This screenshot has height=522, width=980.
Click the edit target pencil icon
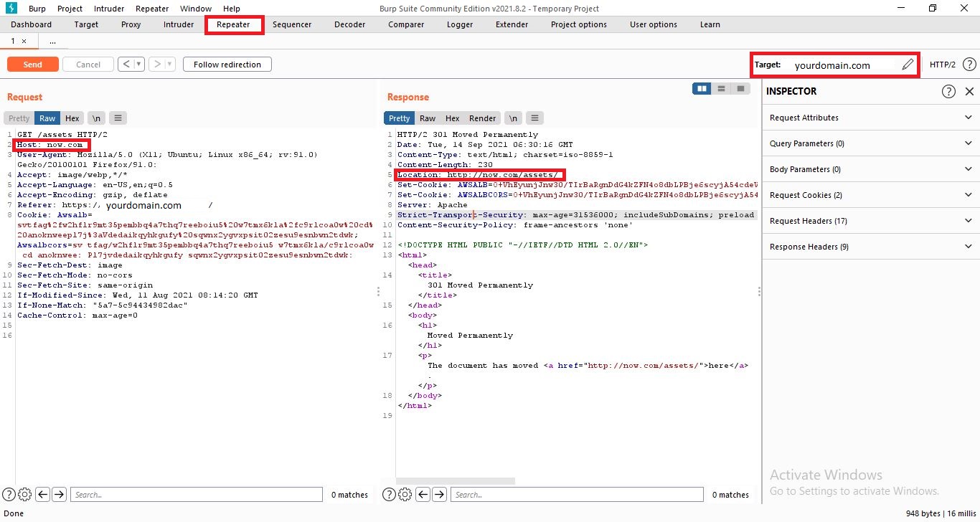908,65
